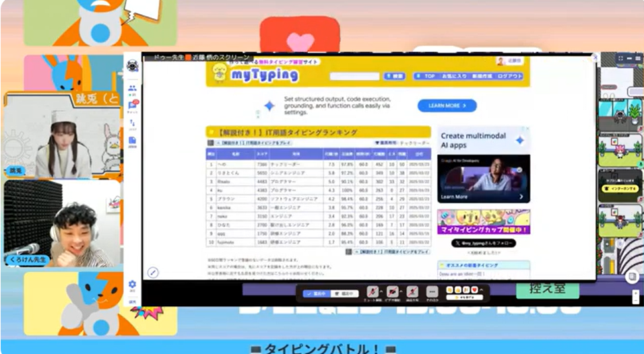Click the くろけん先生 webcam video tile

(63, 223)
